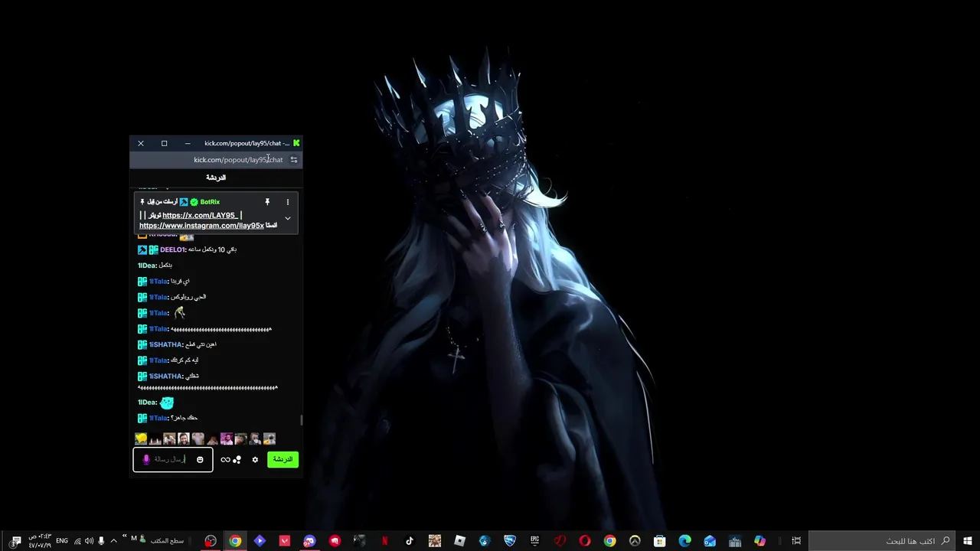Switch ENG input language in tray
The height and width of the screenshot is (551, 980).
62,540
